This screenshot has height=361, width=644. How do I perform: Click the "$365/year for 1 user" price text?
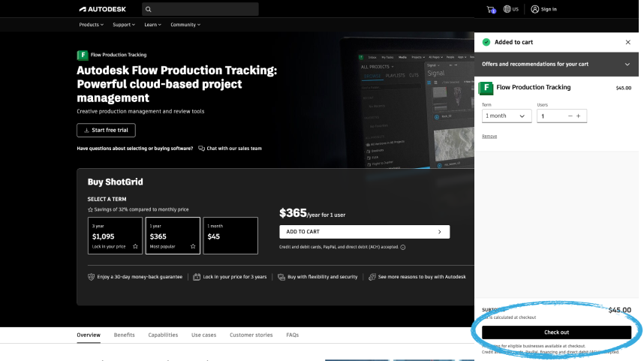312,213
